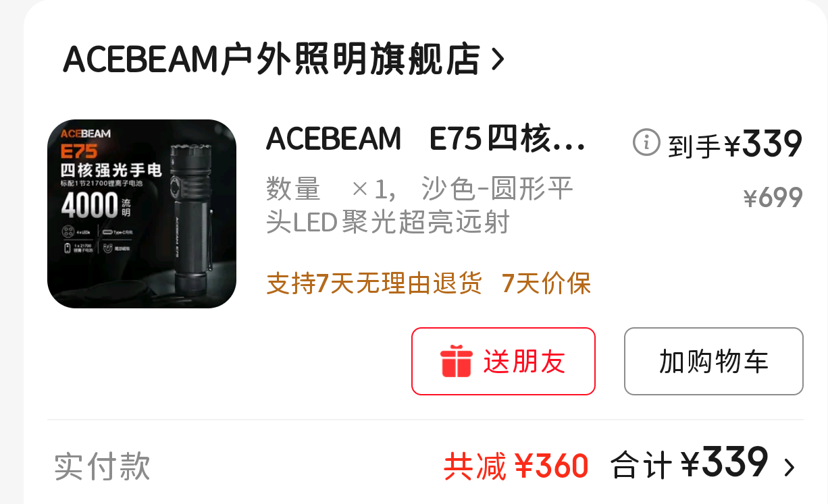Click the 送朋友 gift button
The height and width of the screenshot is (504, 828).
(503, 361)
